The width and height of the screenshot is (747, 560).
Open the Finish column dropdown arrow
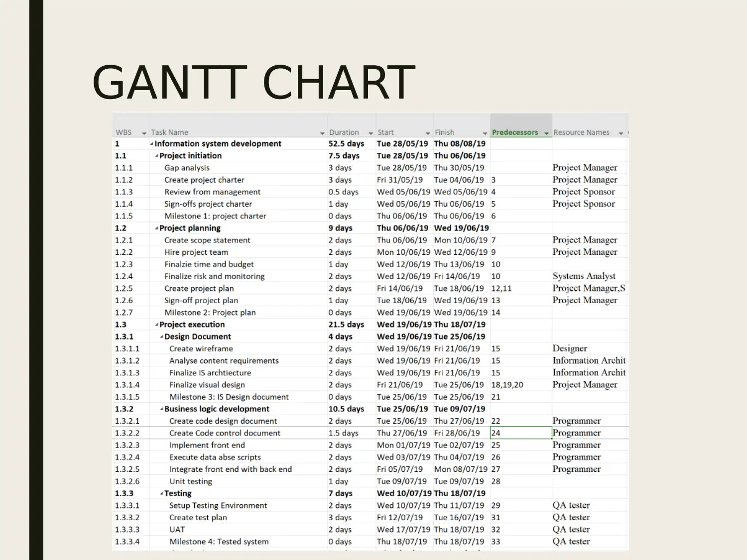pos(485,133)
